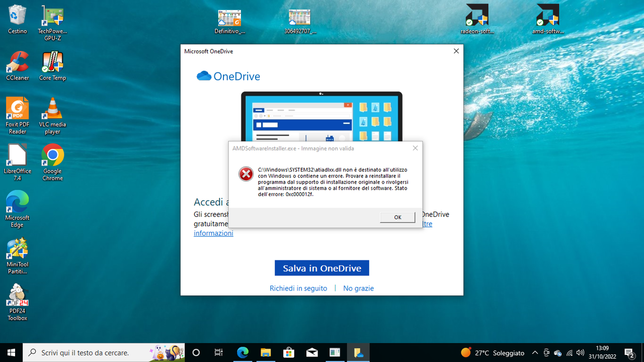Open Cortana circle on taskbar
The height and width of the screenshot is (362, 644).
tap(196, 352)
